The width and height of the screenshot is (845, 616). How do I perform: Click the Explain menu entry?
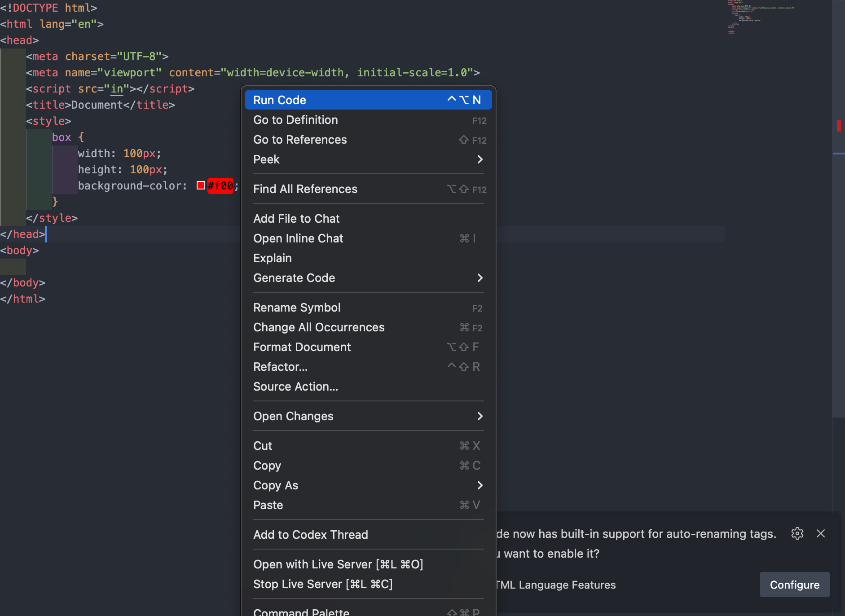368,258
